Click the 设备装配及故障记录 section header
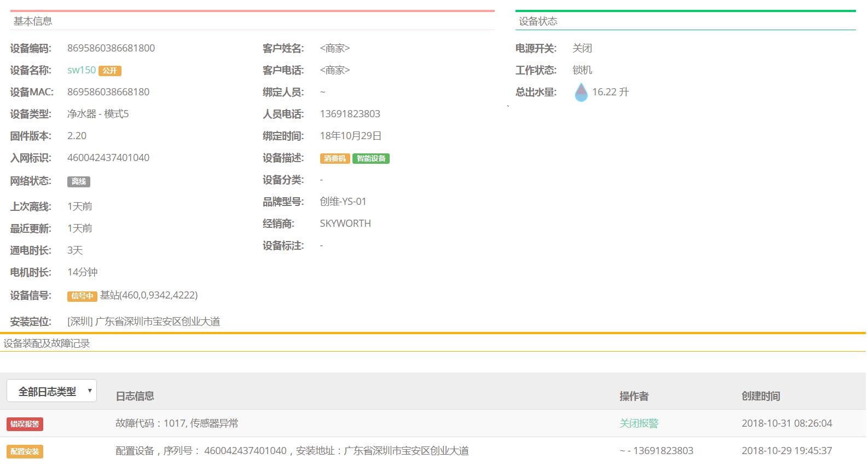 coord(47,343)
